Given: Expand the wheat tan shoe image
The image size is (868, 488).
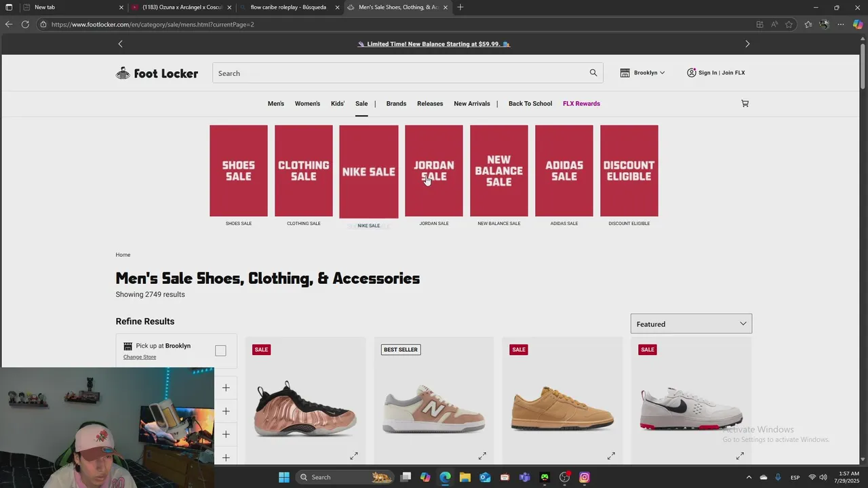Looking at the screenshot, I should click(611, 456).
